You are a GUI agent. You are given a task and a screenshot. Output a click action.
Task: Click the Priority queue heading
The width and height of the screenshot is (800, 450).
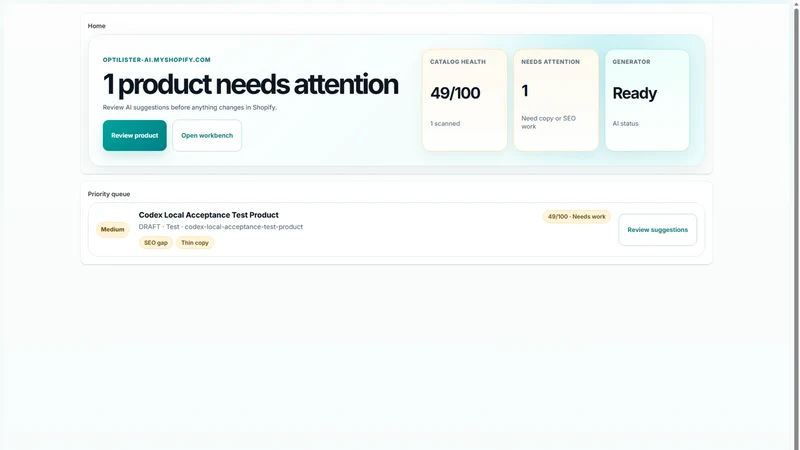coord(109,194)
